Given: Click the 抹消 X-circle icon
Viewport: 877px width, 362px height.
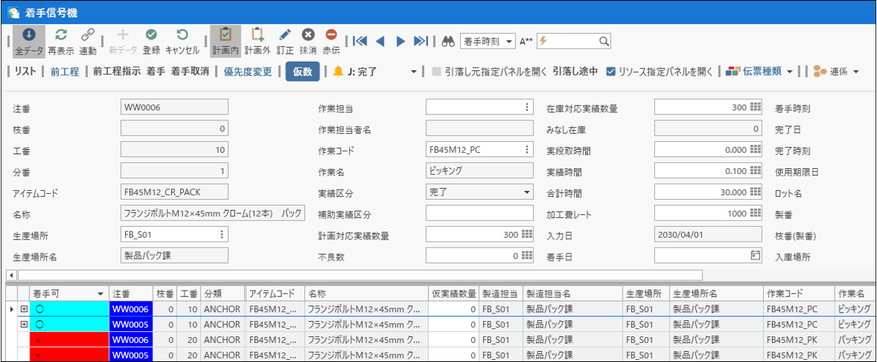Looking at the screenshot, I should 308,35.
